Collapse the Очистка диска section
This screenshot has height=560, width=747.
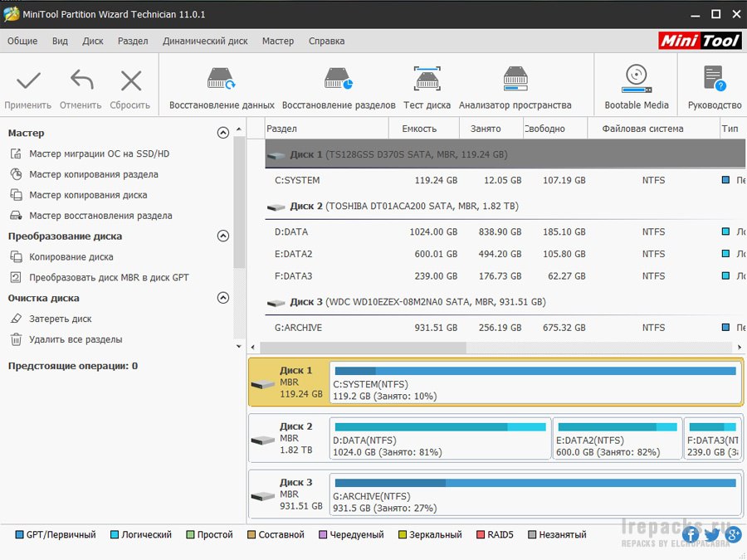pos(223,298)
